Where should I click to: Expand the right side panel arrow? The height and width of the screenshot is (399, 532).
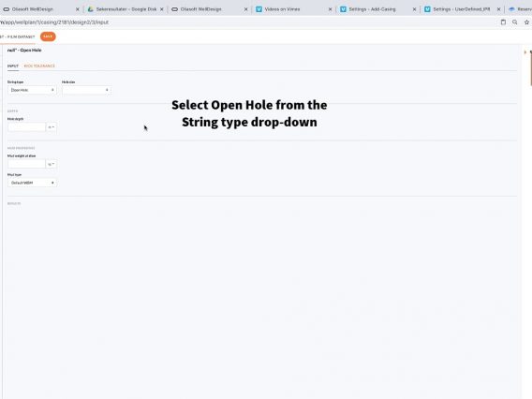click(x=525, y=52)
